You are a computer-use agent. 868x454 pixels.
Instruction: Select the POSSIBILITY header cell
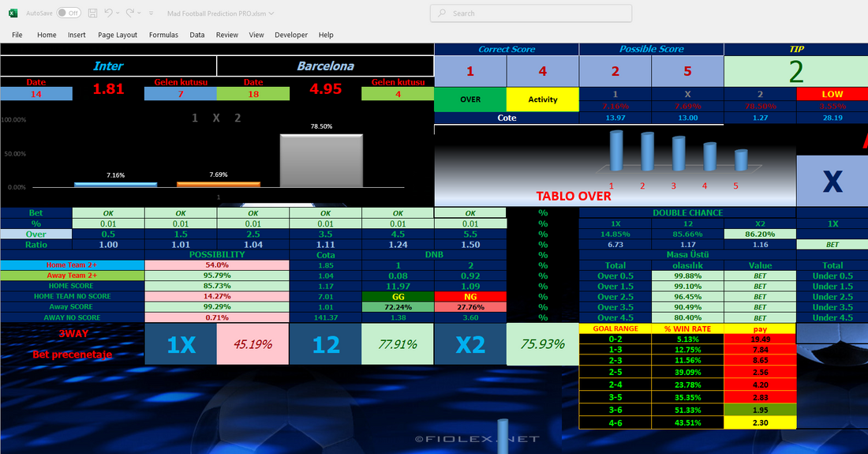[217, 255]
